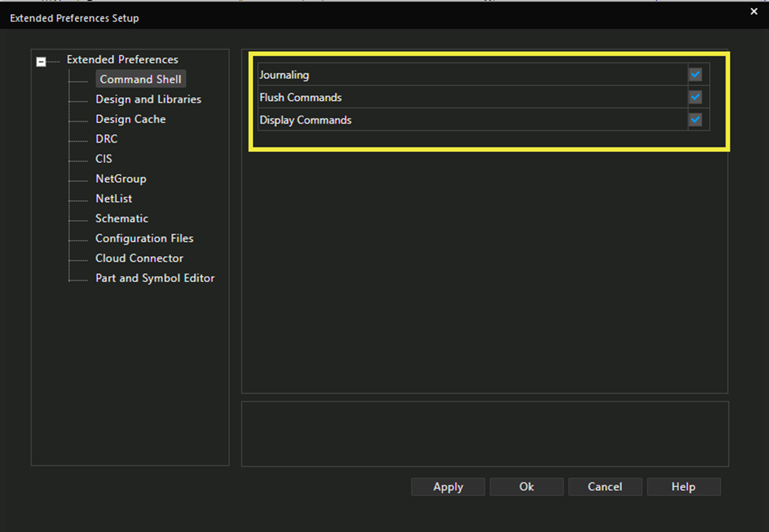Viewport: 769px width, 532px height.
Task: Toggle the Flush Commands checkbox
Action: (x=695, y=97)
